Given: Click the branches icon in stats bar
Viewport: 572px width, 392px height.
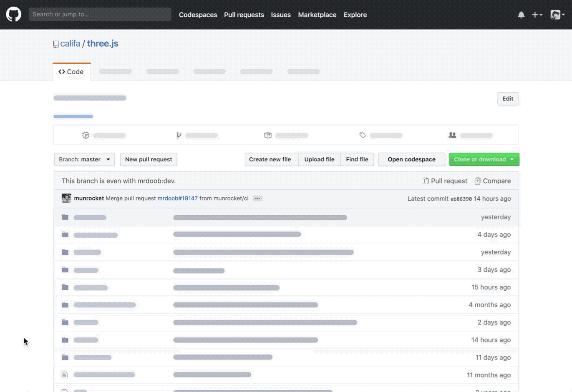Looking at the screenshot, I should click(x=179, y=135).
